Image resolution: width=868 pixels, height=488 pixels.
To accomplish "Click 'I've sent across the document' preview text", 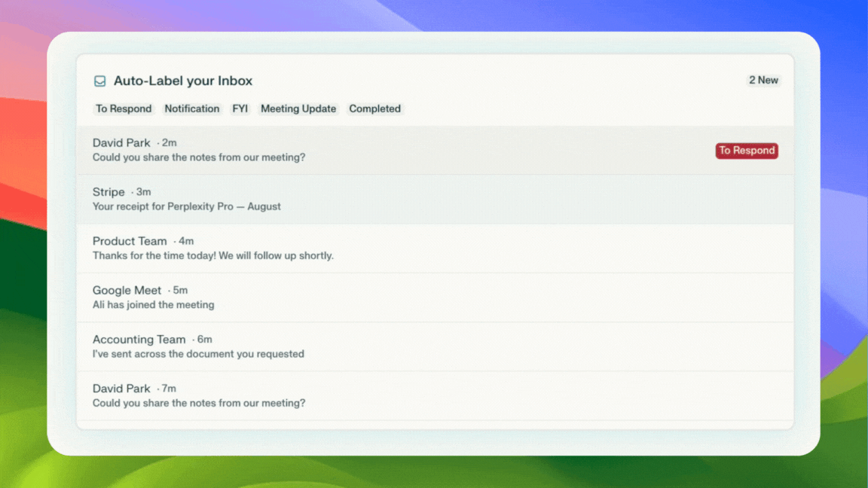I will tap(198, 354).
